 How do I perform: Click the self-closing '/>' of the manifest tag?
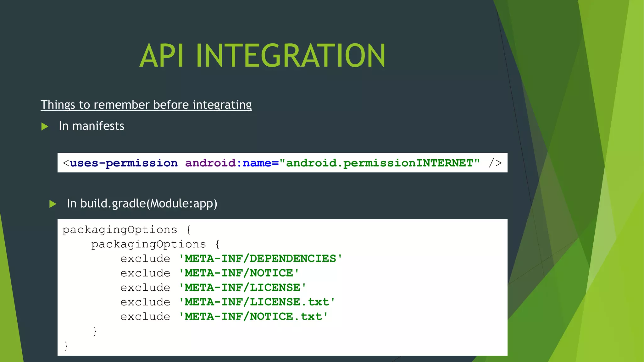pyautogui.click(x=495, y=163)
